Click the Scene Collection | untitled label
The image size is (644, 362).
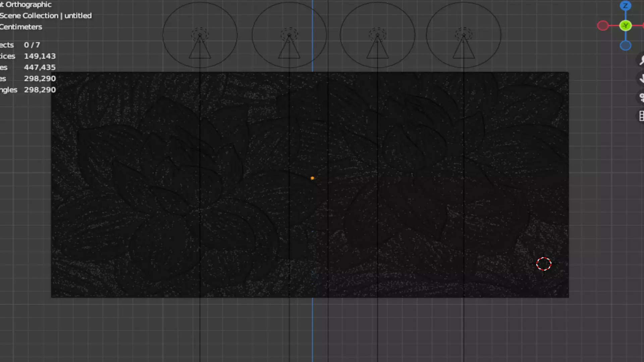tap(46, 16)
